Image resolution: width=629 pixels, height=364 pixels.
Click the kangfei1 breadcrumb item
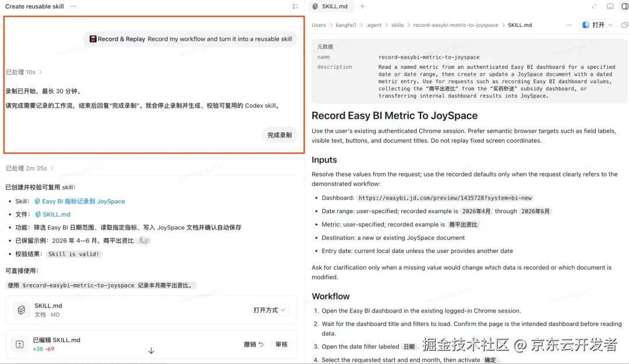tap(346, 25)
